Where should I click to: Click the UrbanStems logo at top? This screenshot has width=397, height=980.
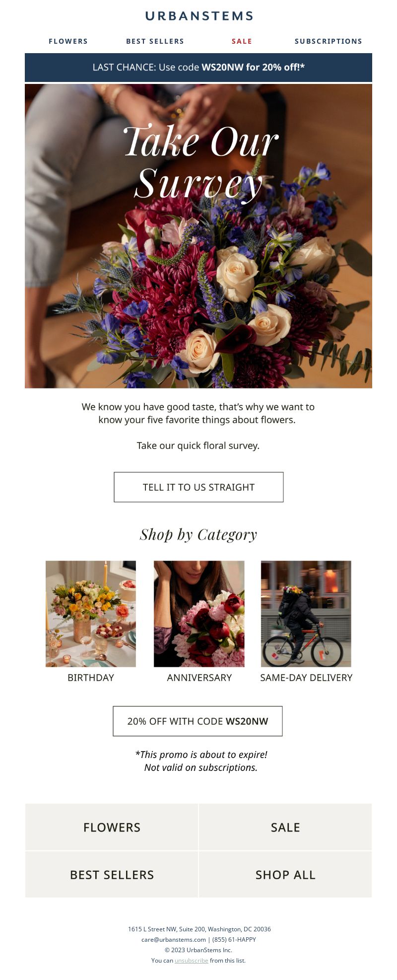tap(198, 16)
